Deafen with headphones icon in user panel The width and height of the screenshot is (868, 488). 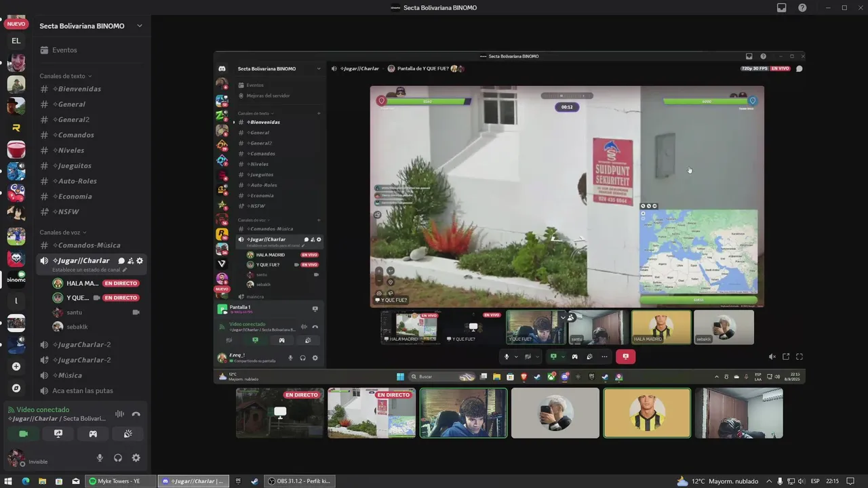(x=118, y=458)
